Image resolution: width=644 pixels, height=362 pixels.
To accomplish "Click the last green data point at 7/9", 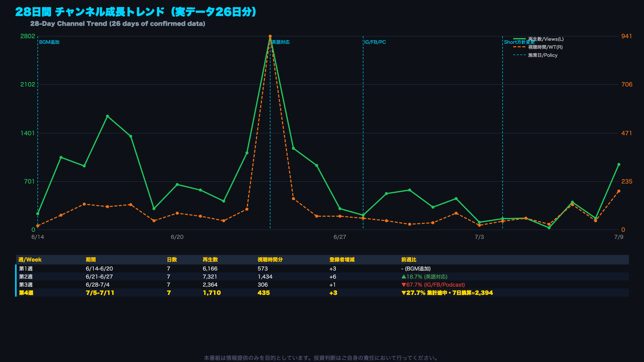I will point(619,165).
